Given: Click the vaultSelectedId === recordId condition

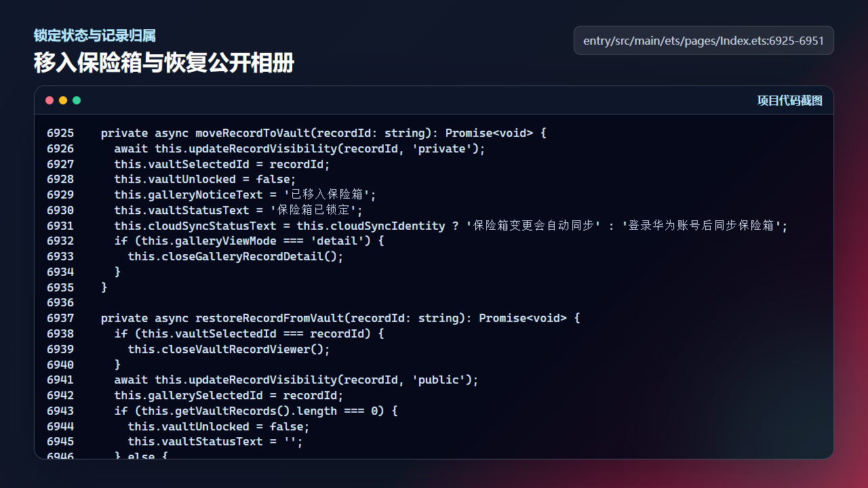Looking at the screenshot, I should 249,333.
